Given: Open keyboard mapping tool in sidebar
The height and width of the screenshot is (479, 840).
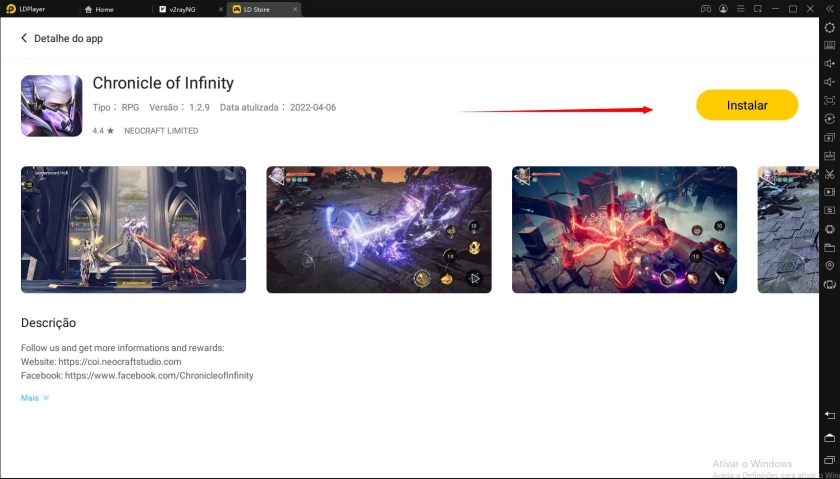Looking at the screenshot, I should point(829,45).
